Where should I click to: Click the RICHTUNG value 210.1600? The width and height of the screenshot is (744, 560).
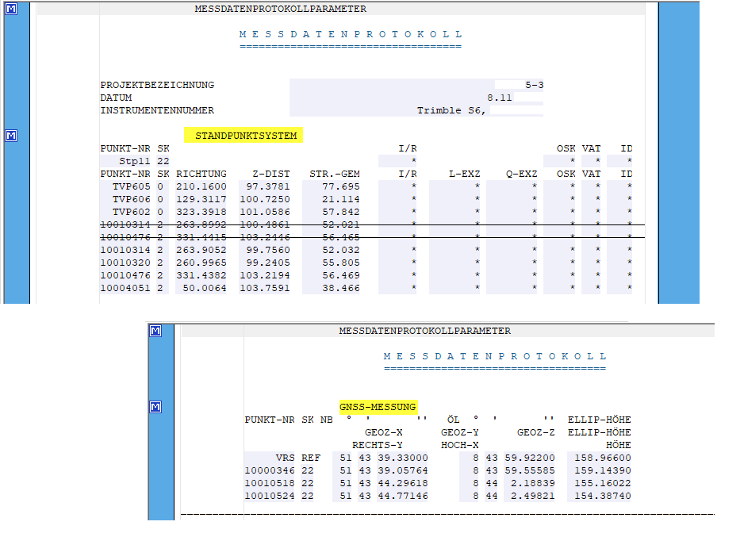point(201,186)
